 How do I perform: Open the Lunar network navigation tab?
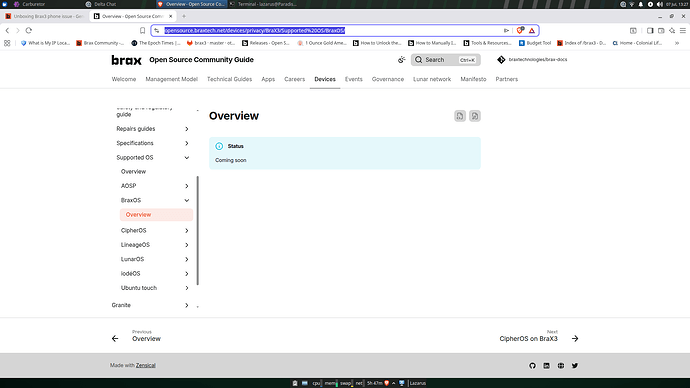click(432, 79)
